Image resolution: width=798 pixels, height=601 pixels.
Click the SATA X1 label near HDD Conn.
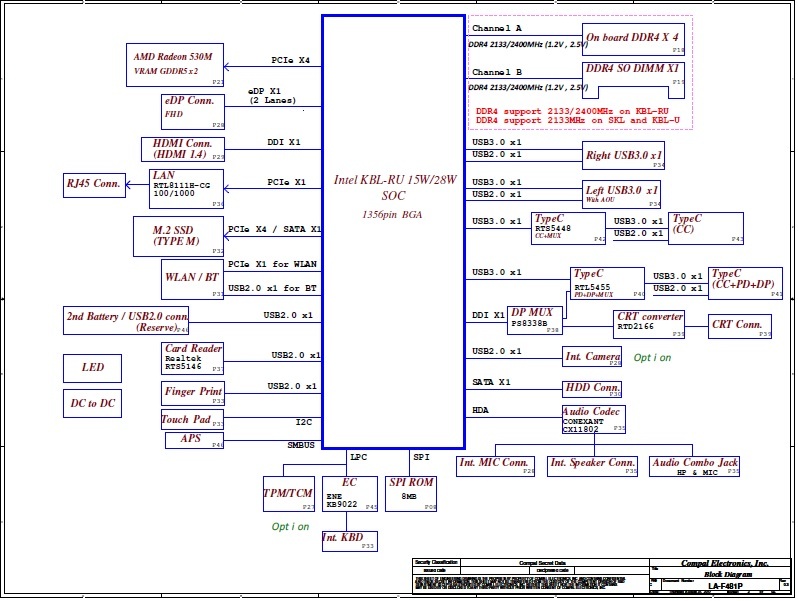pyautogui.click(x=491, y=382)
